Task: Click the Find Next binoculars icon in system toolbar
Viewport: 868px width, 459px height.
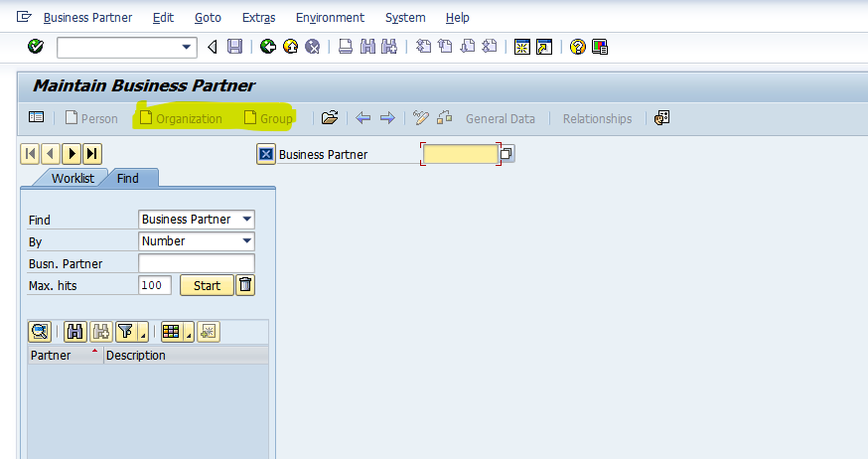Action: tap(389, 47)
